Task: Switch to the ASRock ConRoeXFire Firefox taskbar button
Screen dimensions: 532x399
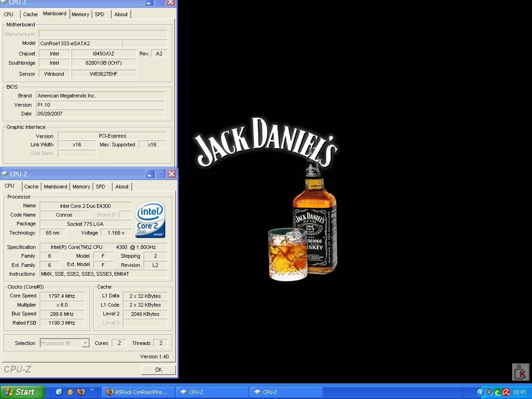Action: pyautogui.click(x=139, y=392)
